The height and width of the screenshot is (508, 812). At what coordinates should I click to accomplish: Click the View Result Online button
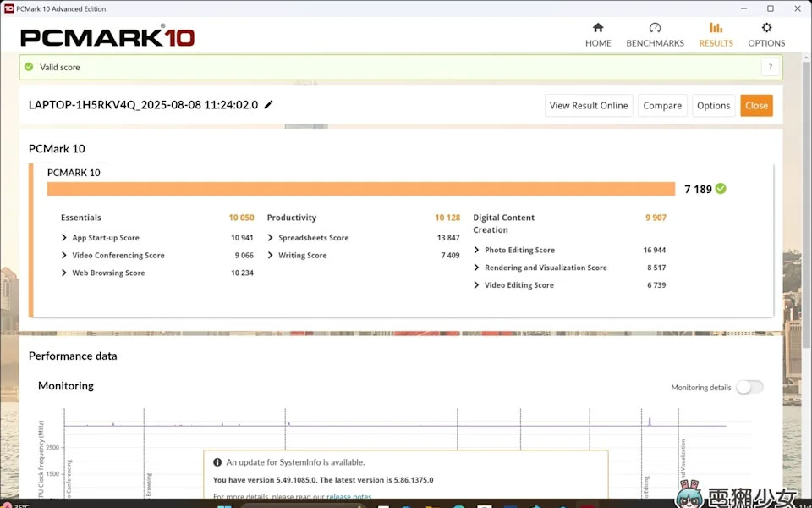tap(589, 106)
